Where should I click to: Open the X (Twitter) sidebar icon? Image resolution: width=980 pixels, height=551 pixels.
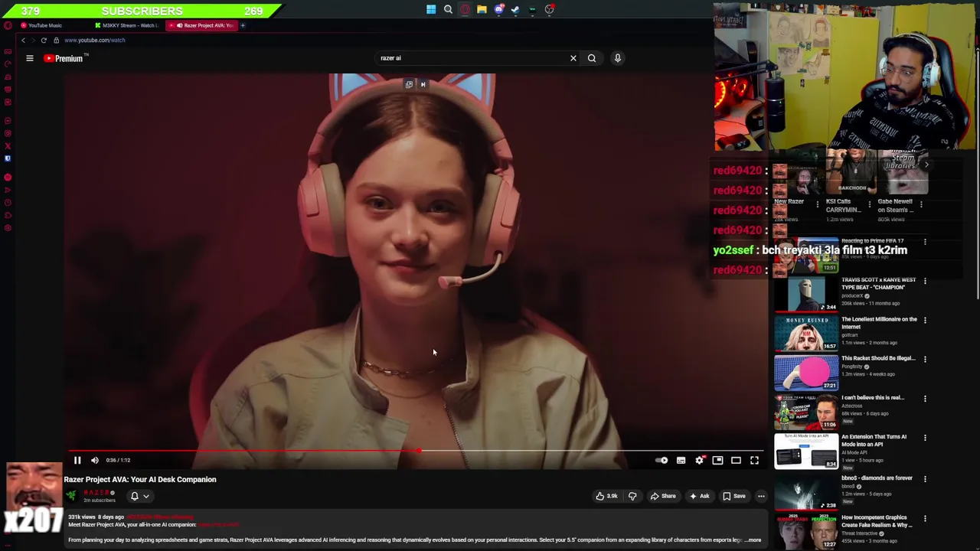[x=8, y=146]
